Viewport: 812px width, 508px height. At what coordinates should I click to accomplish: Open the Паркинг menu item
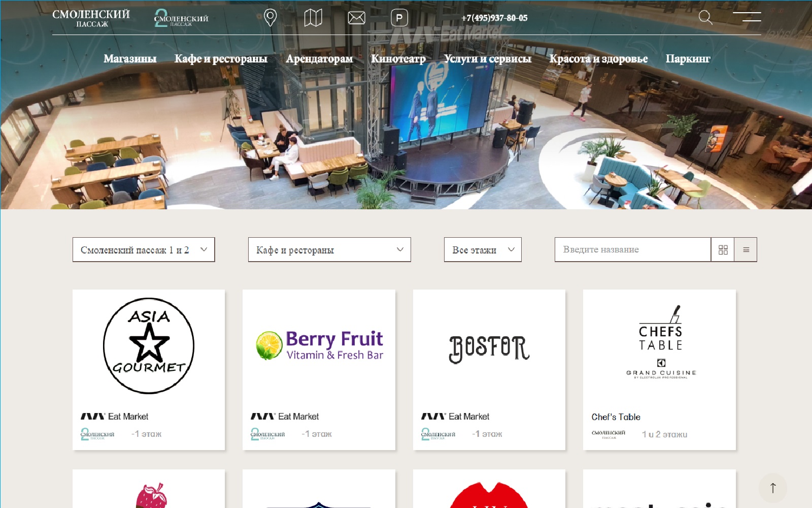(x=688, y=58)
